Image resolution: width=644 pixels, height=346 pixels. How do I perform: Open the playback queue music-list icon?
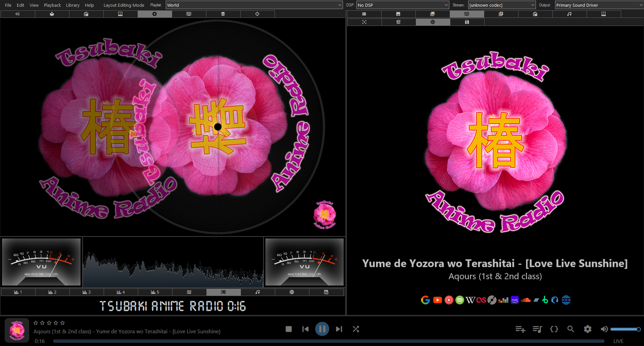(x=537, y=329)
